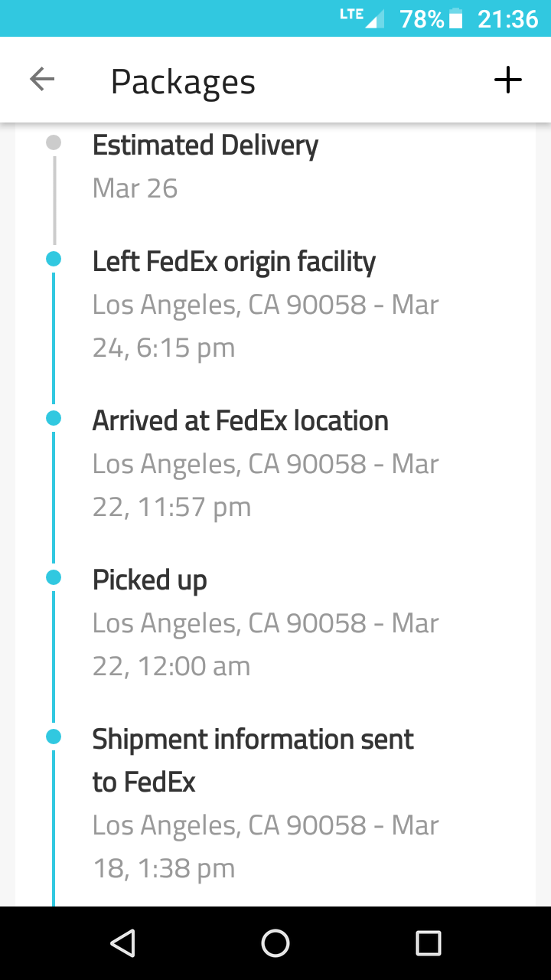
Task: Tap the Mar 26 delivery date
Action: pyautogui.click(x=135, y=188)
